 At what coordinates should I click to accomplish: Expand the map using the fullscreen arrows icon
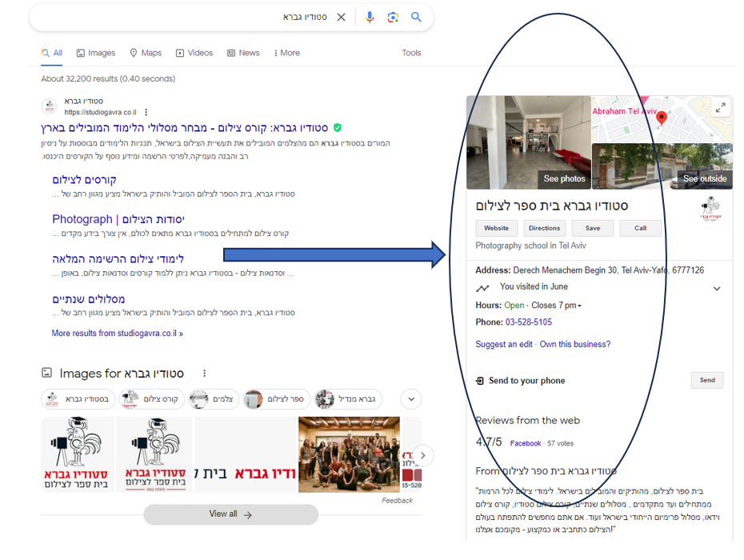tap(720, 108)
